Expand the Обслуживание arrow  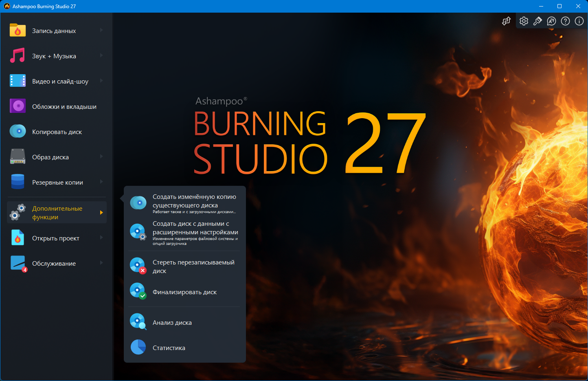[101, 263]
